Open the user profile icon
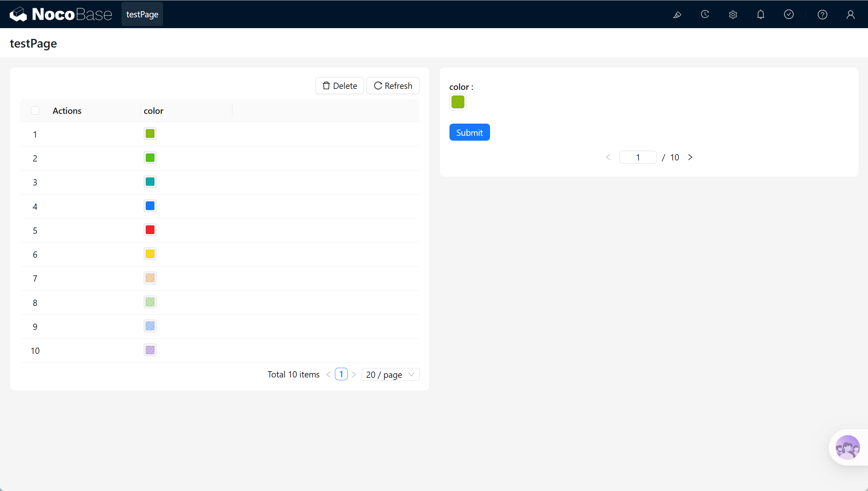 point(851,15)
